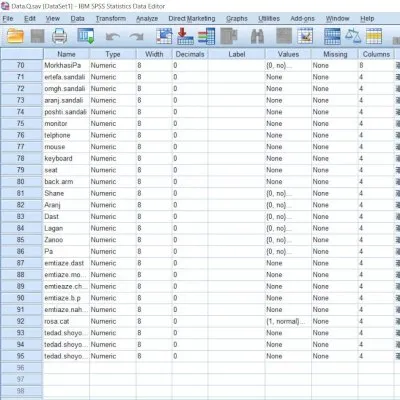Image resolution: width=400 pixels, height=400 pixels.
Task: Click the Name column header
Action: (66, 54)
